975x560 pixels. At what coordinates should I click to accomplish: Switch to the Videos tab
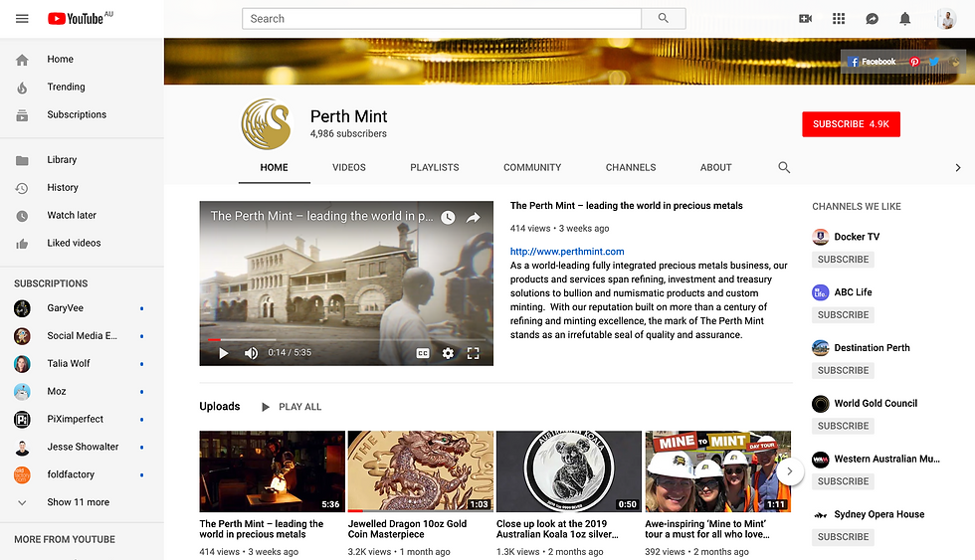349,168
